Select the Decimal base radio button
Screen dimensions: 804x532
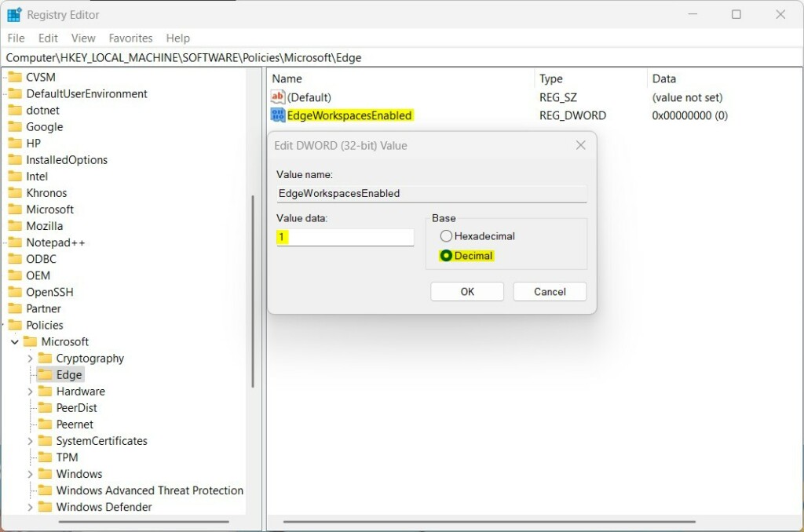click(446, 255)
